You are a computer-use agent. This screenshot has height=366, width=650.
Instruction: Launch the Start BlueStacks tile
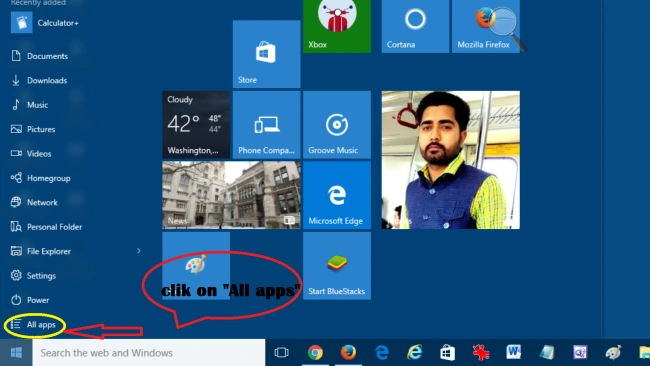pos(337,266)
